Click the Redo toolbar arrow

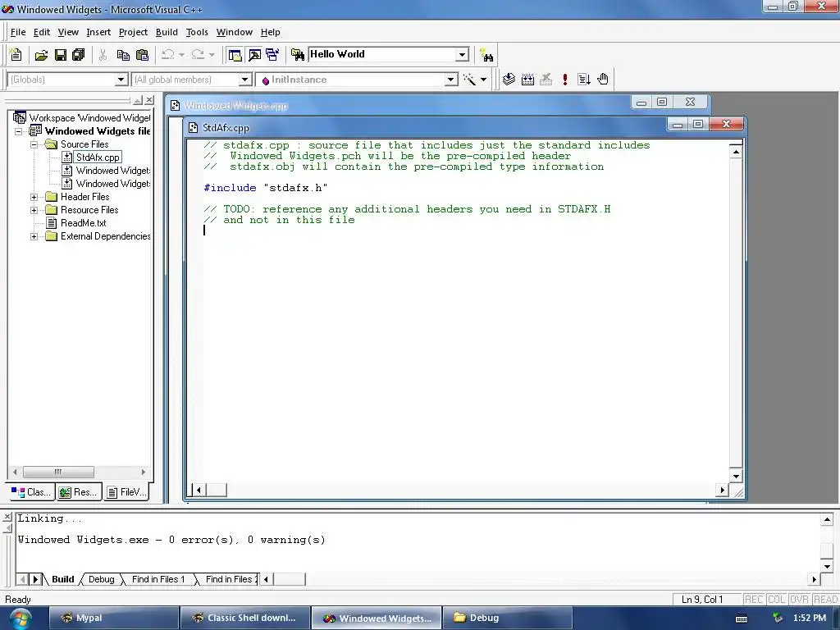[198, 55]
